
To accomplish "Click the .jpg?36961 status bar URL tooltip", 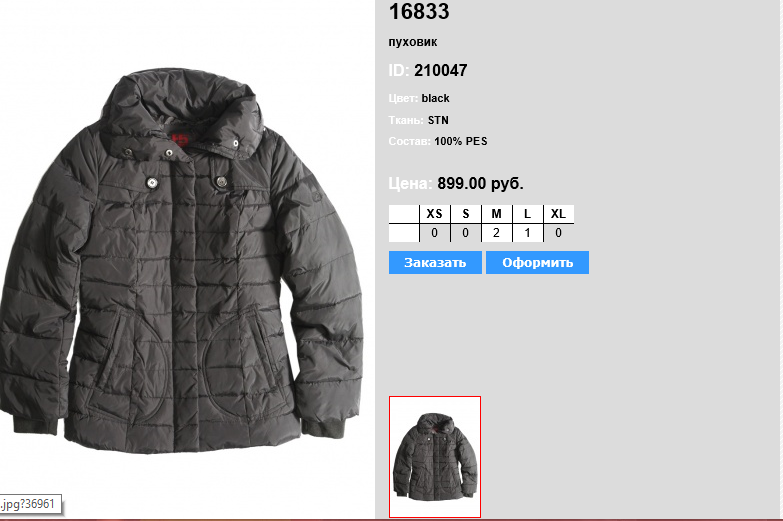I will 30,504.
